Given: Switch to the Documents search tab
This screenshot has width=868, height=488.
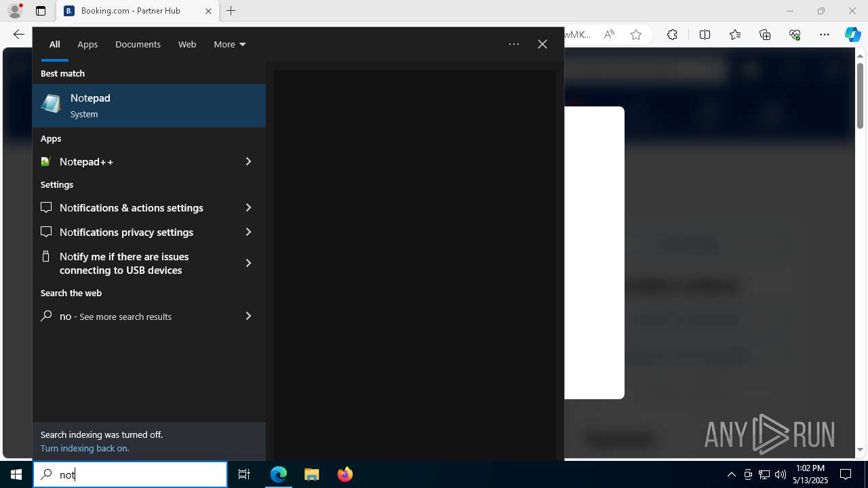Looking at the screenshot, I should [x=138, y=44].
